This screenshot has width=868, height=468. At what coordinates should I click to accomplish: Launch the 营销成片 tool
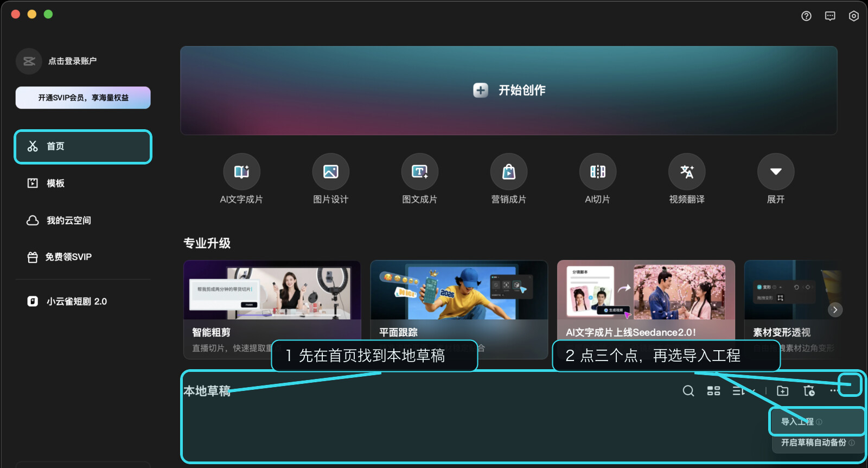(508, 179)
